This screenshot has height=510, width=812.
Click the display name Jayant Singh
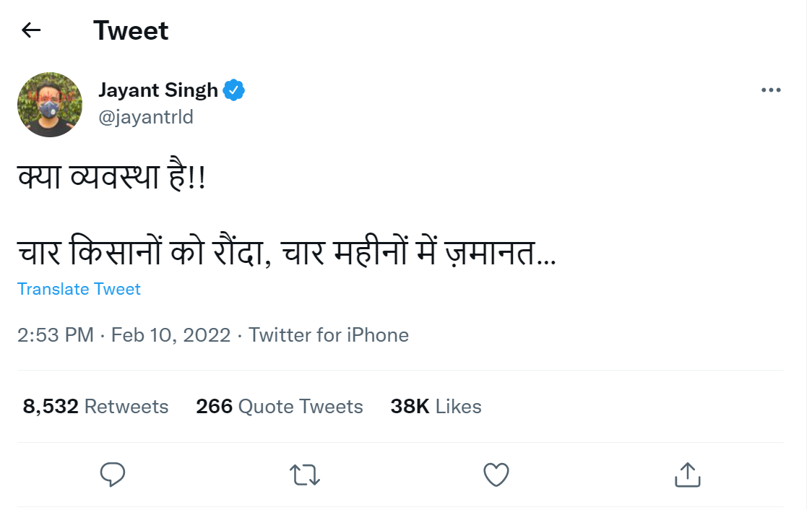[x=158, y=89]
